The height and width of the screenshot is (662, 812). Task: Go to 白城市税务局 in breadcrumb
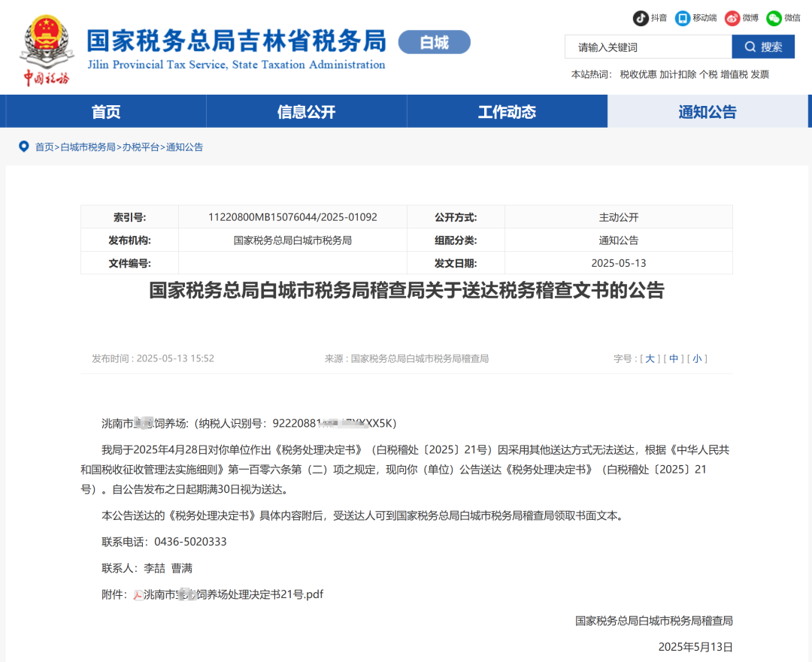[x=88, y=147]
